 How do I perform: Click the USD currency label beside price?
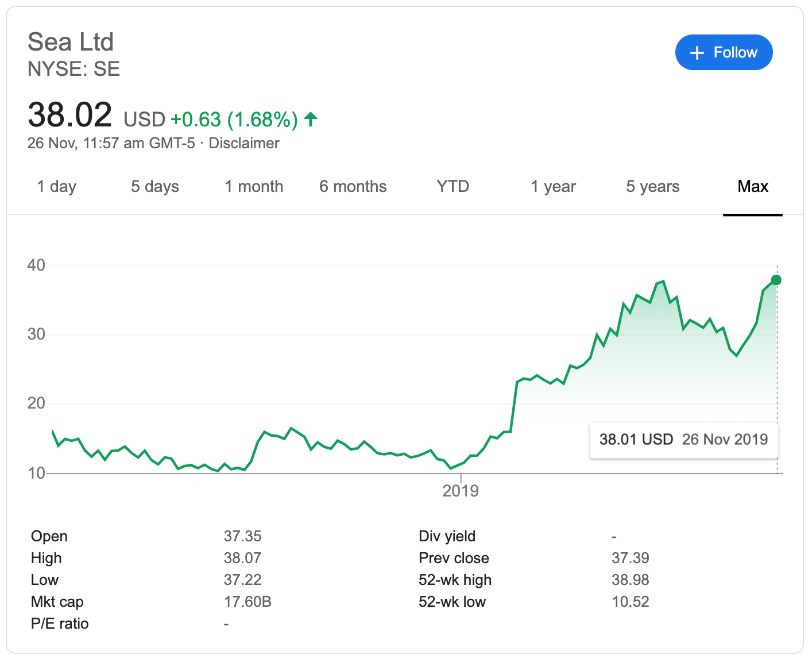pos(145,120)
